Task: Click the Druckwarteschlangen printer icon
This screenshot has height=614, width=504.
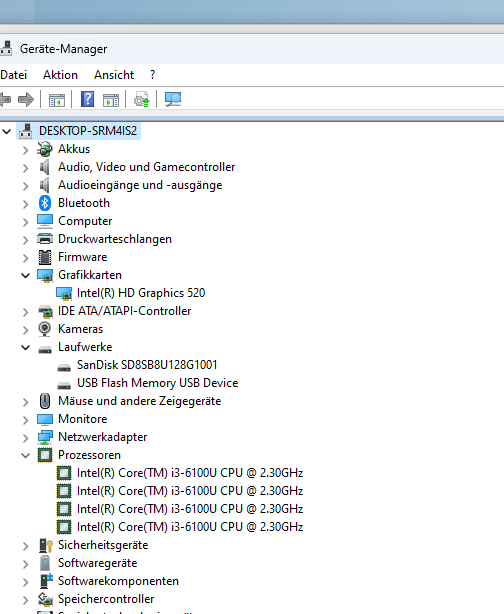Action: pos(45,239)
